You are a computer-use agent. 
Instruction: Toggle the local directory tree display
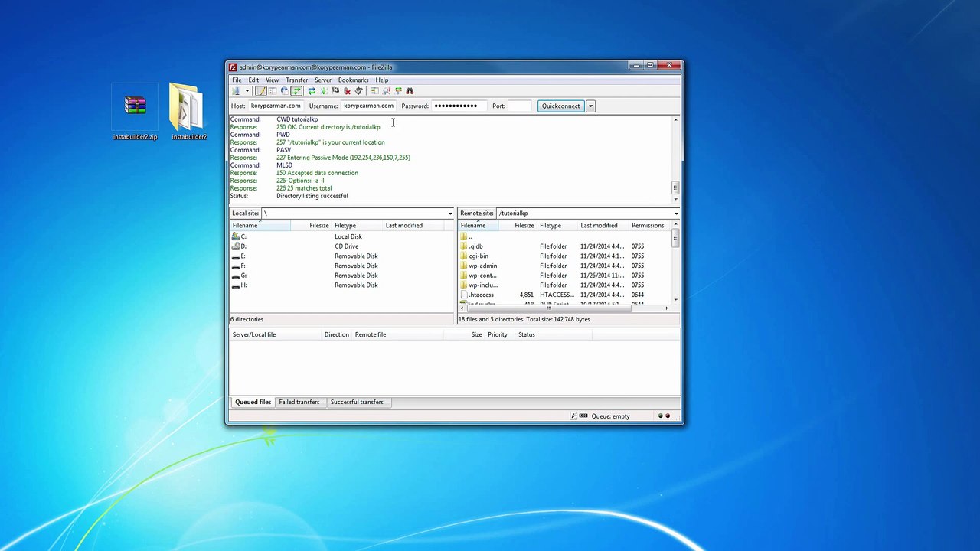pos(272,91)
